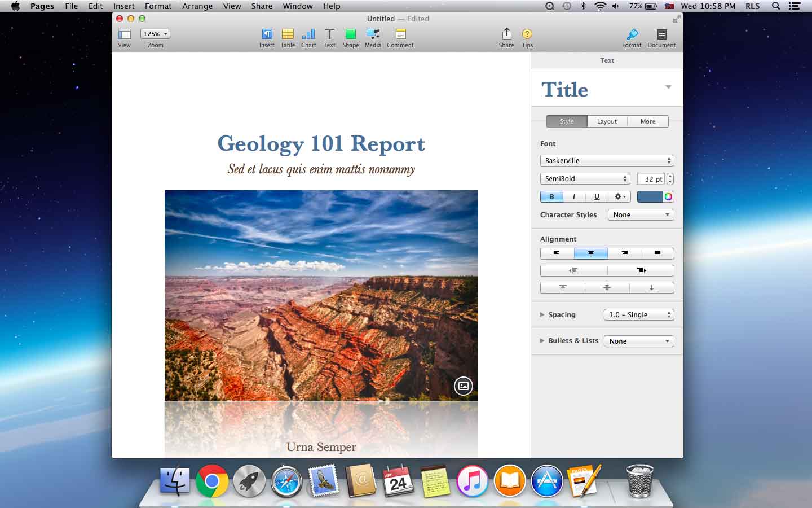
Task: Toggle Italic text formatting
Action: coord(574,197)
